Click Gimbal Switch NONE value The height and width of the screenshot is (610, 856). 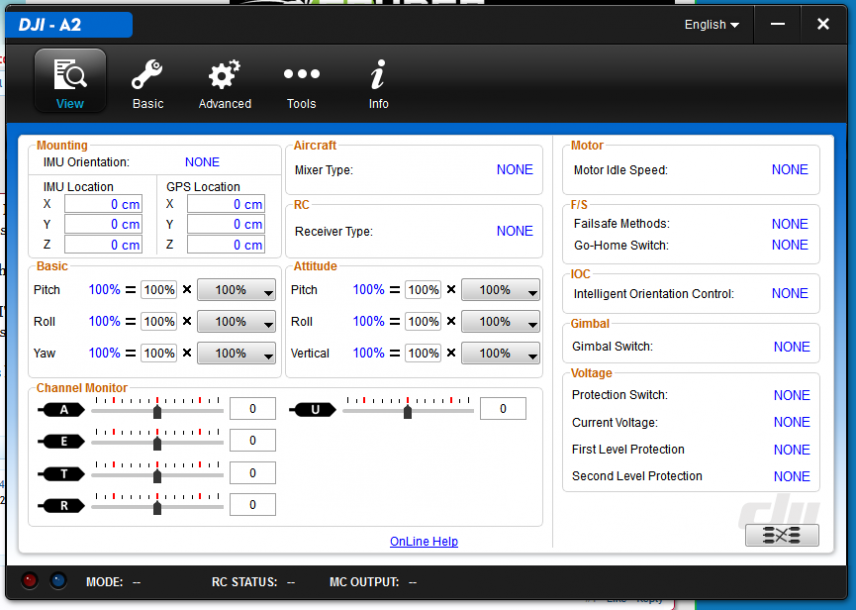[x=792, y=347]
